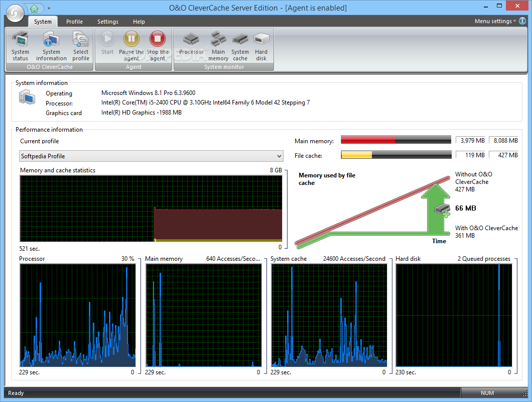This screenshot has width=532, height=402.
Task: Click the '30 %' processor value
Action: (x=128, y=259)
